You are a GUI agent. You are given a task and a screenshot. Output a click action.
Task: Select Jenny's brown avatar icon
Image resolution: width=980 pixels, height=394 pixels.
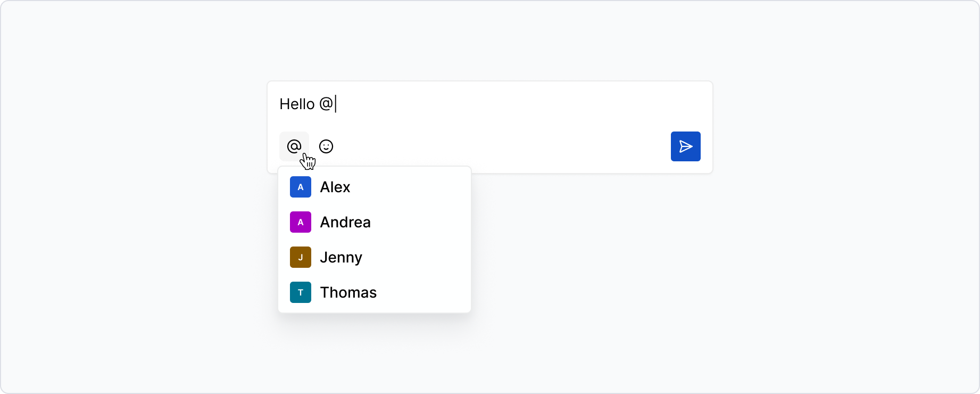click(x=301, y=257)
